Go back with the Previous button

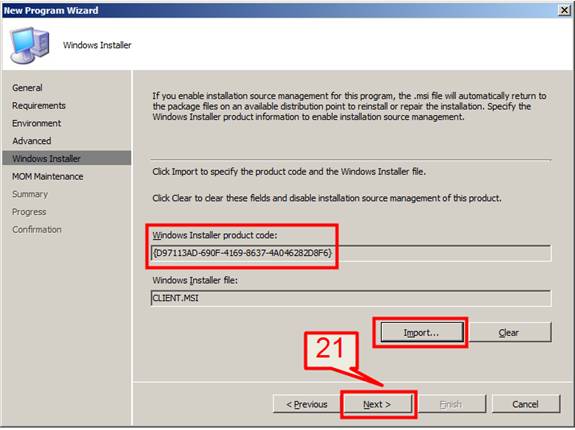pos(307,404)
